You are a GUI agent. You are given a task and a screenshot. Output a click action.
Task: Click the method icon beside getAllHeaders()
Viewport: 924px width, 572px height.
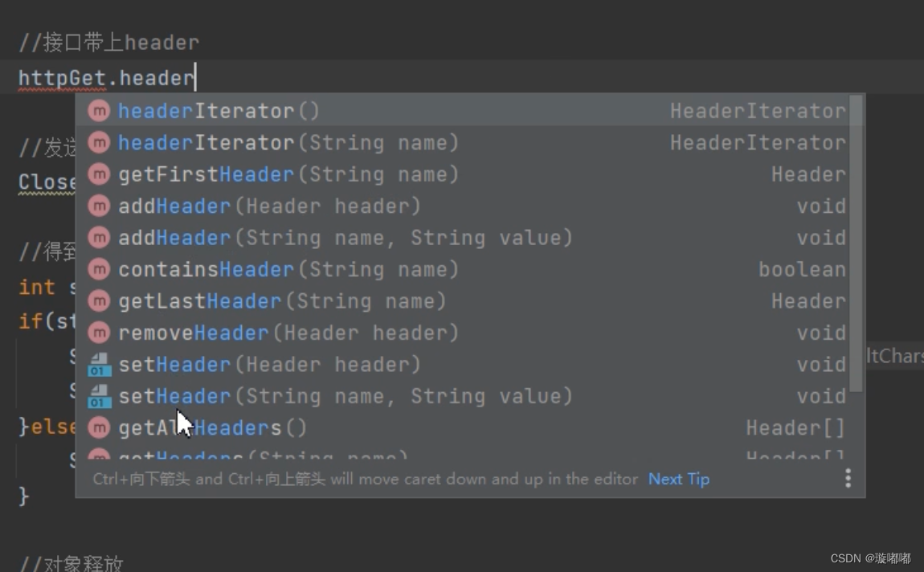(98, 427)
